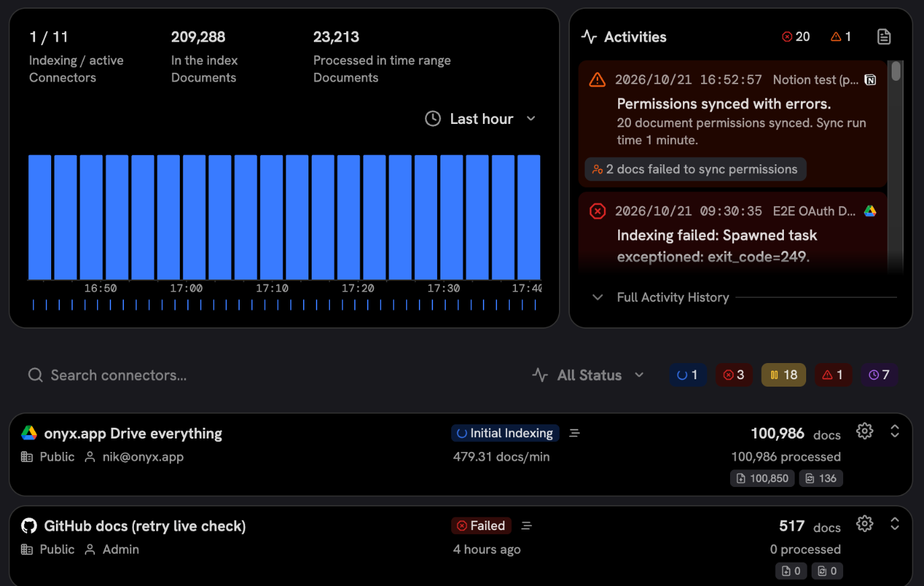Click the 2 docs failed to sync permissions chip

695,169
